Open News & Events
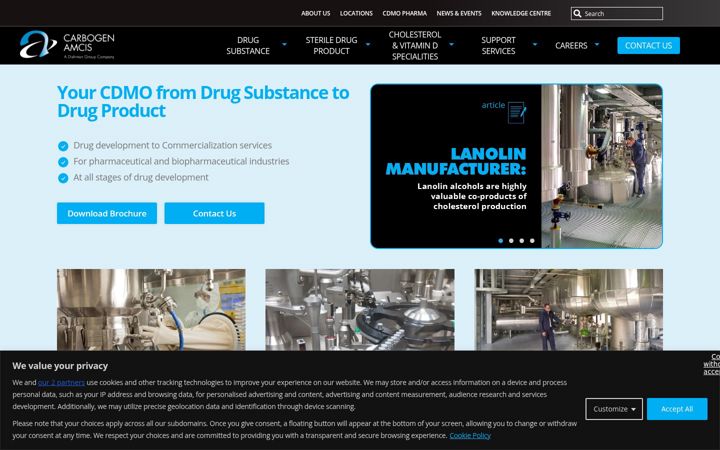 pyautogui.click(x=459, y=13)
